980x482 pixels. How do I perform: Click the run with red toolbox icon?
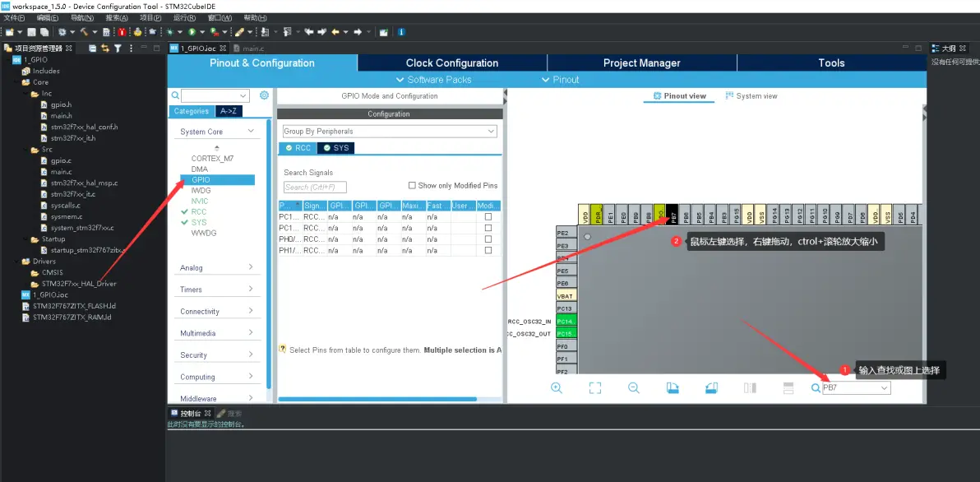[x=215, y=32]
